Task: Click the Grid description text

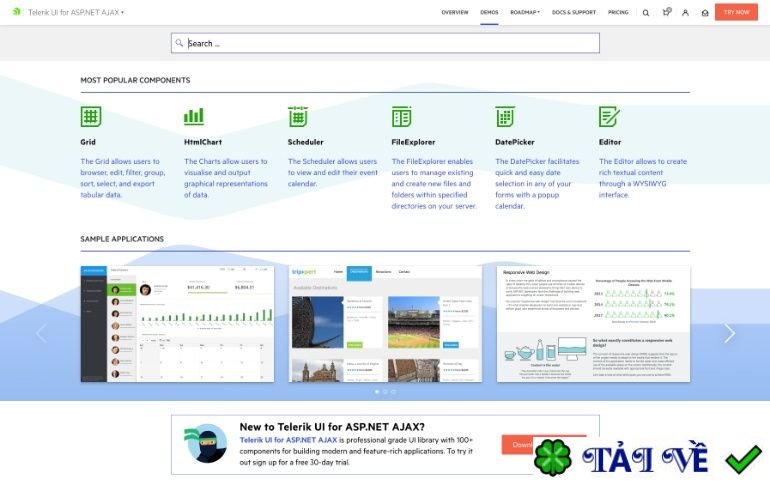Action: click(123, 178)
